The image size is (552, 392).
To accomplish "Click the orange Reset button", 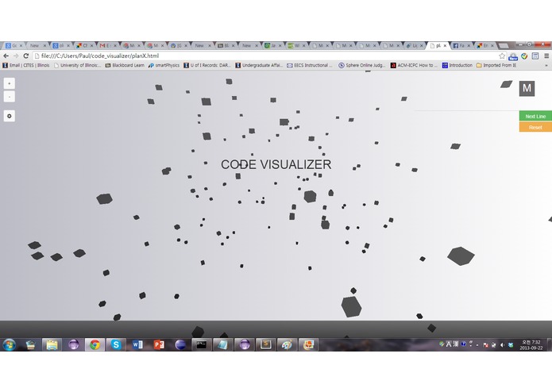I will pyautogui.click(x=535, y=127).
